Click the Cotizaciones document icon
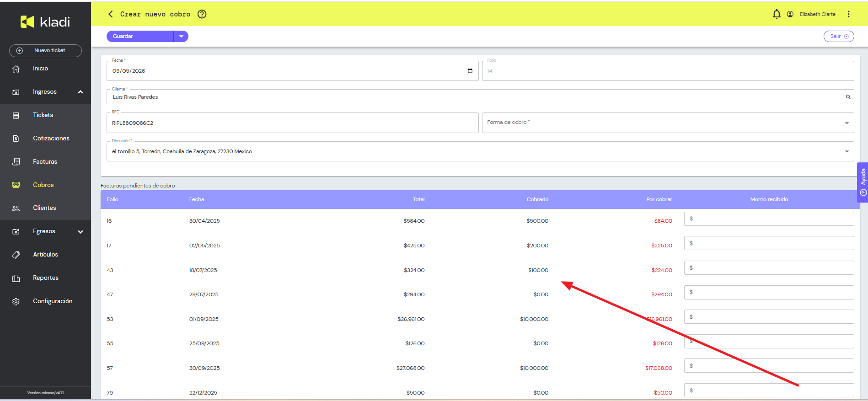Viewport: 868px width, 401px height. tap(16, 139)
